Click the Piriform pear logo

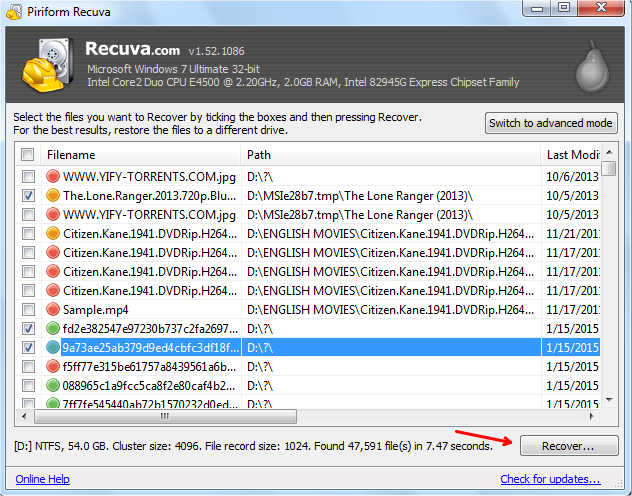point(592,66)
